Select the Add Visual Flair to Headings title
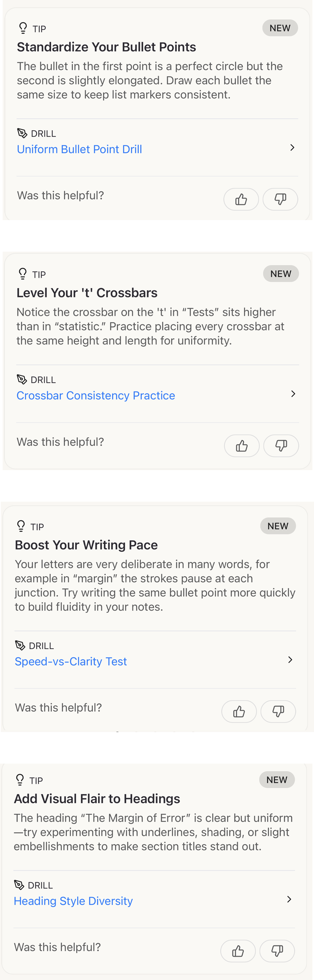 pos(97,799)
